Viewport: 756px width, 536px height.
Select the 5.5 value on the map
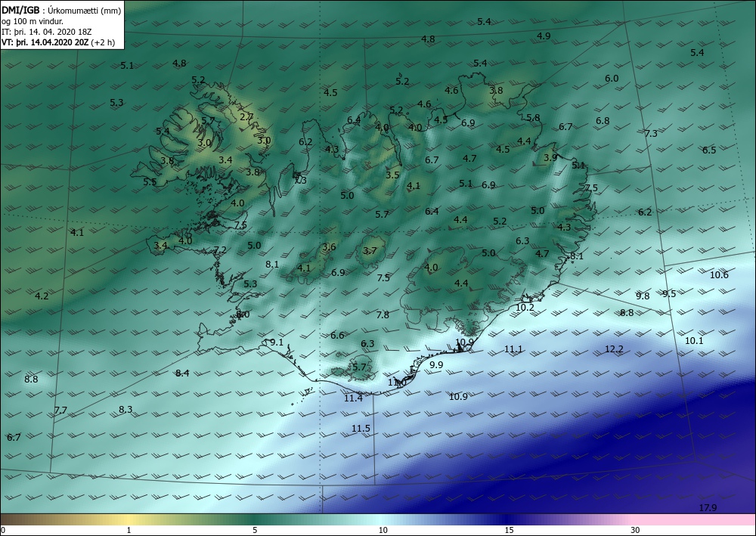pyautogui.click(x=150, y=182)
